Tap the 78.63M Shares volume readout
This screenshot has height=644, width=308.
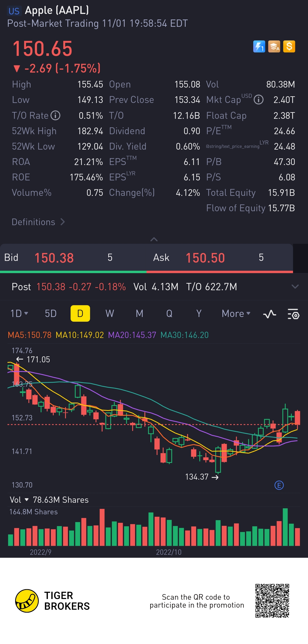click(61, 500)
